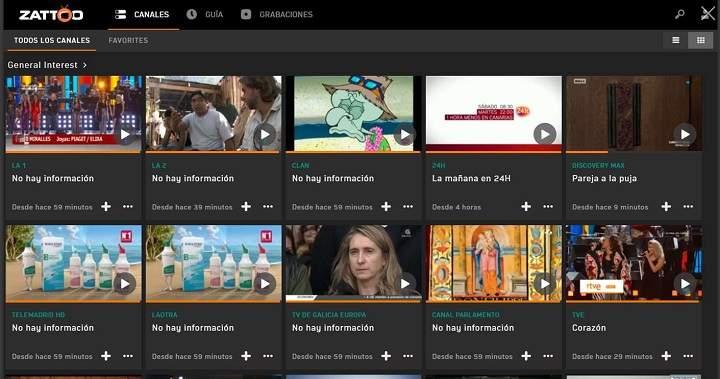Click the Zattoo logo
720x379 pixels.
[51, 14]
